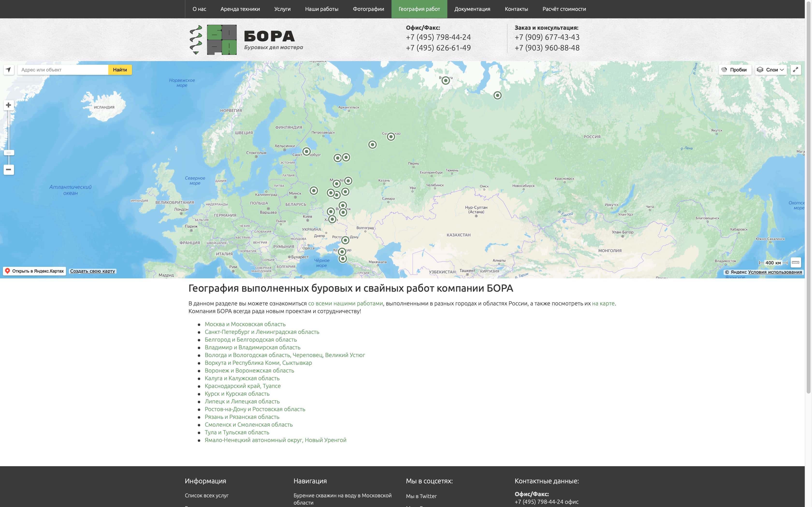The width and height of the screenshot is (812, 507).
Task: Focus the Адрес или объект search field
Action: 63,70
